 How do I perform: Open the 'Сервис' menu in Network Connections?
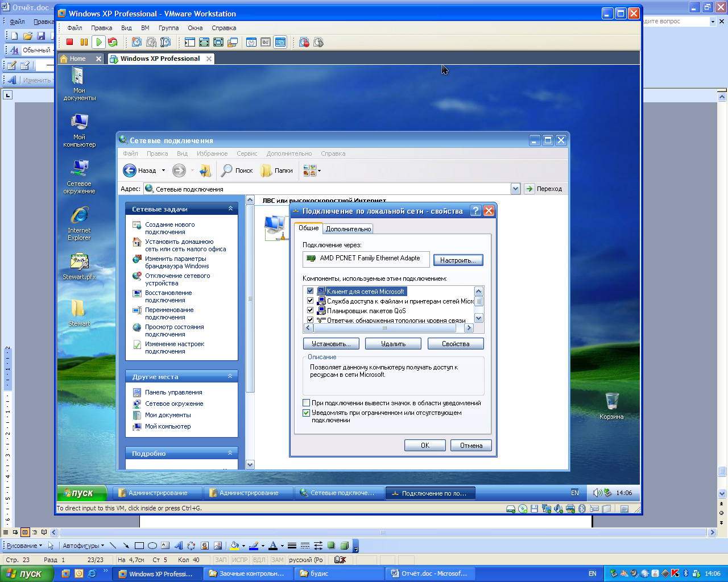[247, 153]
